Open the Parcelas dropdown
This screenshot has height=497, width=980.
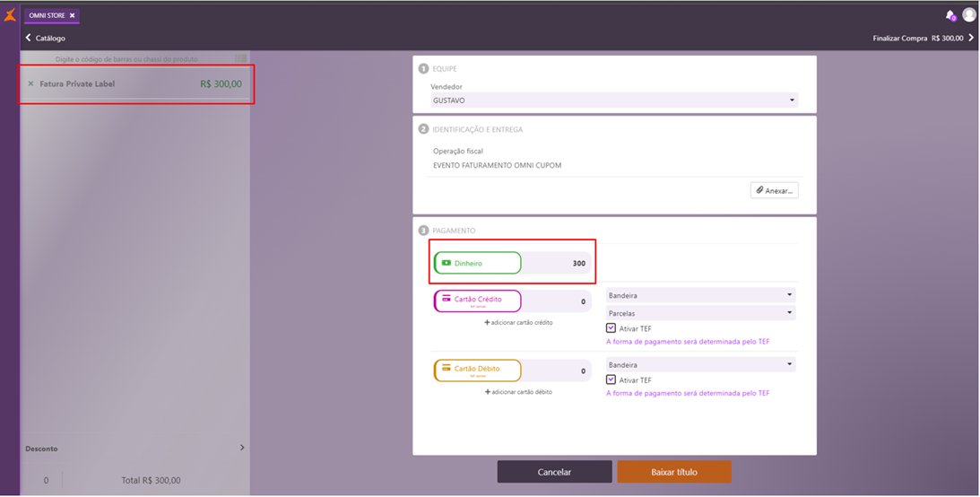pos(700,313)
